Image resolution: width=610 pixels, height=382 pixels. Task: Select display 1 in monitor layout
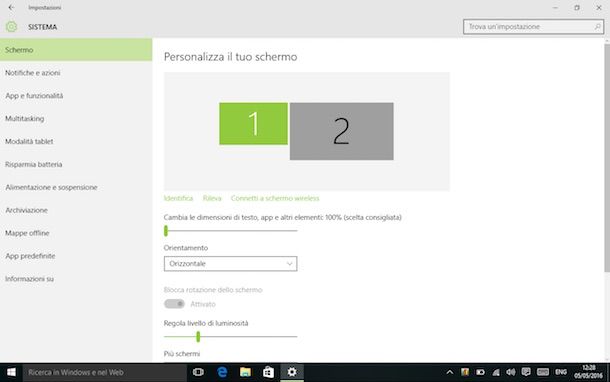click(253, 124)
